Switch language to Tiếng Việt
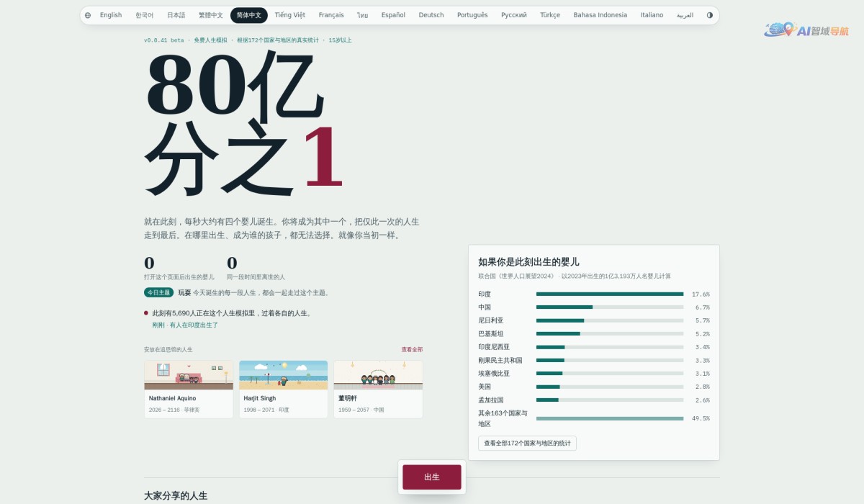864x504 pixels. coord(290,15)
